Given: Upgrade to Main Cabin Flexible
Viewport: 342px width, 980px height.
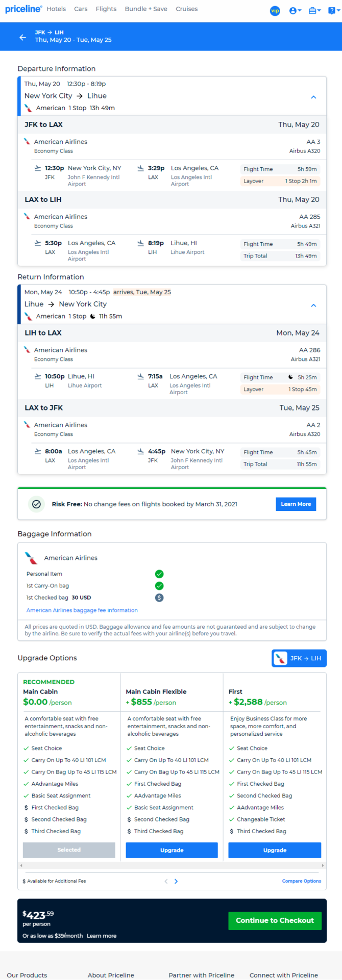Looking at the screenshot, I should [172, 850].
